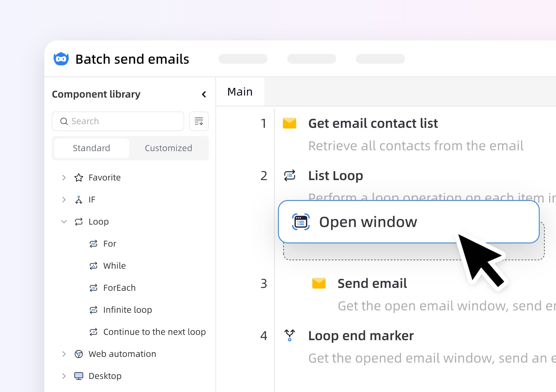Collapse the Component library panel arrow
Image resolution: width=556 pixels, height=392 pixels.
(x=204, y=94)
